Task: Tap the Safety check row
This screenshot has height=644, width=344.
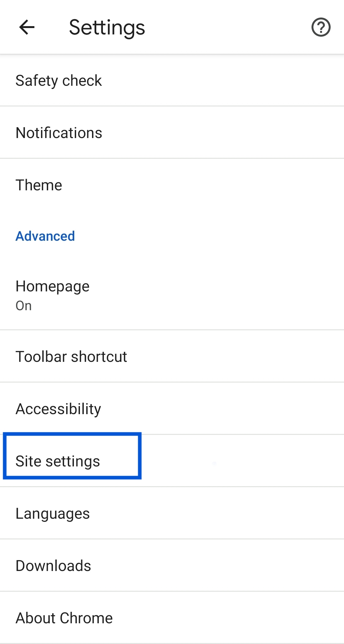Action: 172,80
